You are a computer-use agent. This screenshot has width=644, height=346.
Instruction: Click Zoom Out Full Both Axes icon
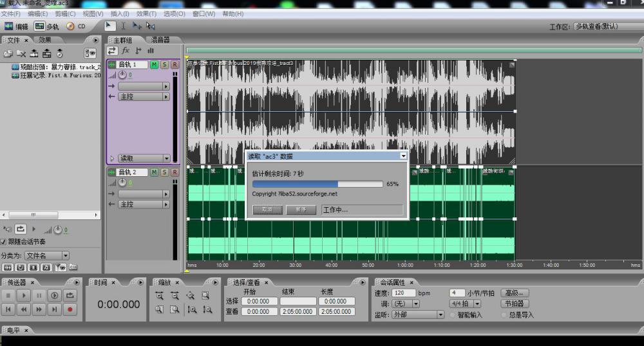point(190,296)
